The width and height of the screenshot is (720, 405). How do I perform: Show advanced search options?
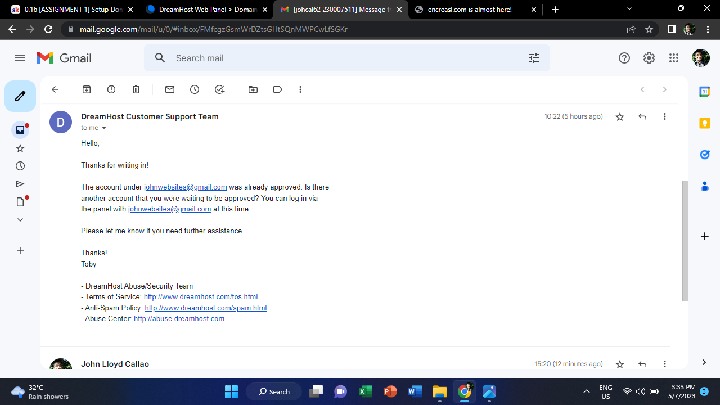pyautogui.click(x=534, y=58)
